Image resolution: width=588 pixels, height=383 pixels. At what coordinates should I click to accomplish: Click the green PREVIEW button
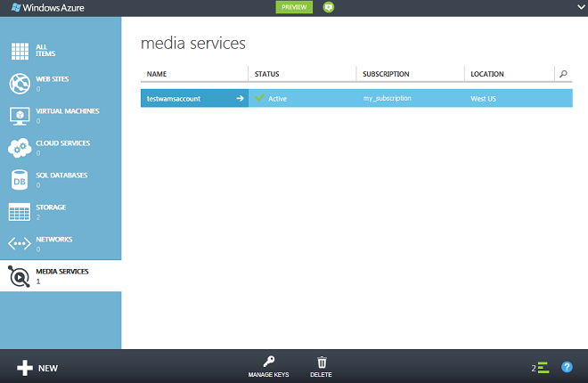point(294,7)
